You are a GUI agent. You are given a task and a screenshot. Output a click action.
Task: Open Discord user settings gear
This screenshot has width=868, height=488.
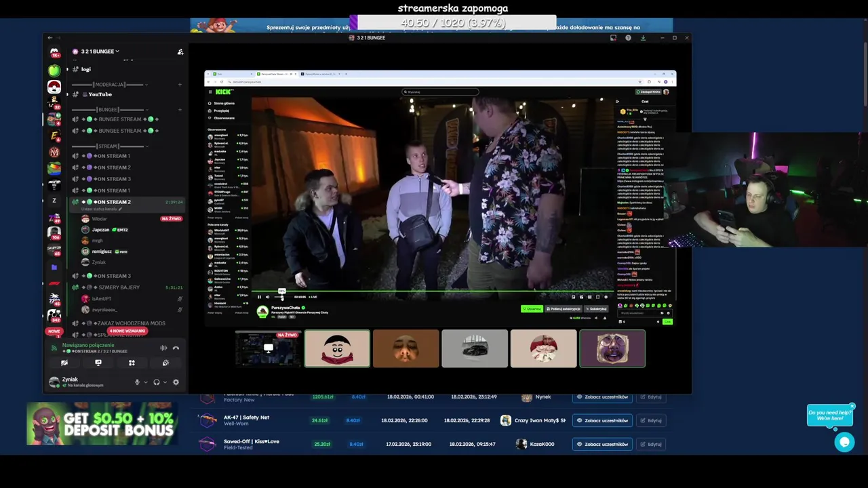point(176,382)
